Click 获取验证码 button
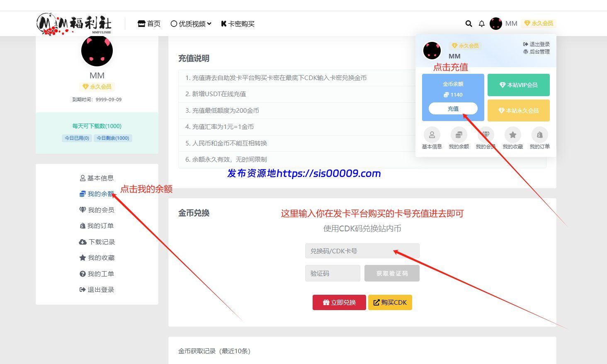 click(392, 274)
